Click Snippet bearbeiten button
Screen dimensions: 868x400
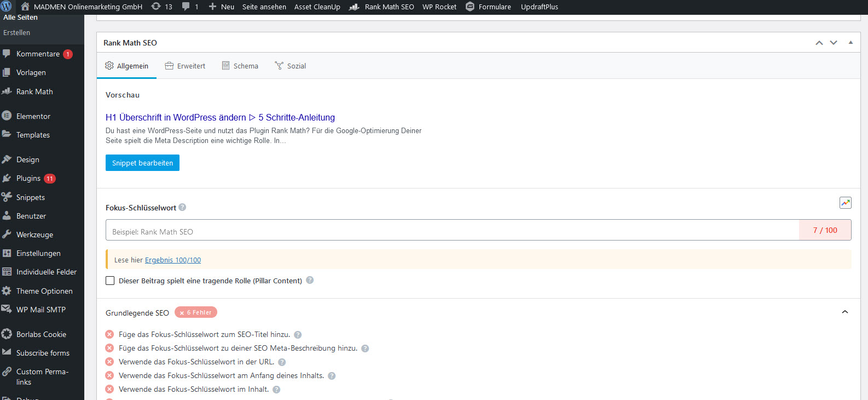point(142,163)
